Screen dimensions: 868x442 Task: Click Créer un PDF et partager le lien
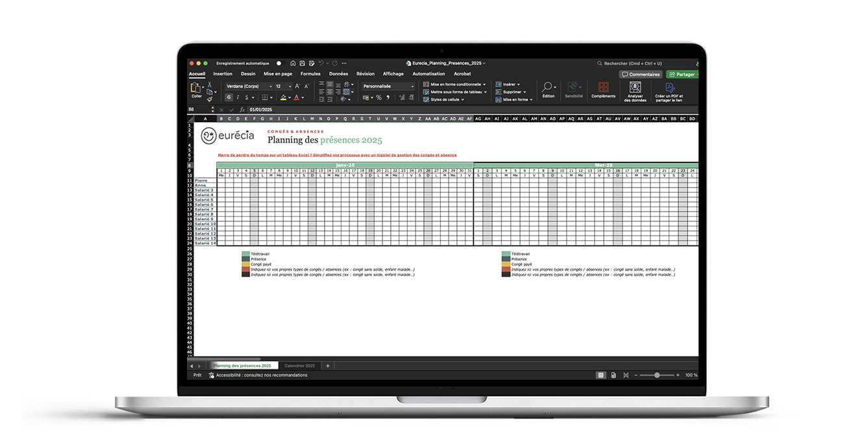tap(669, 92)
